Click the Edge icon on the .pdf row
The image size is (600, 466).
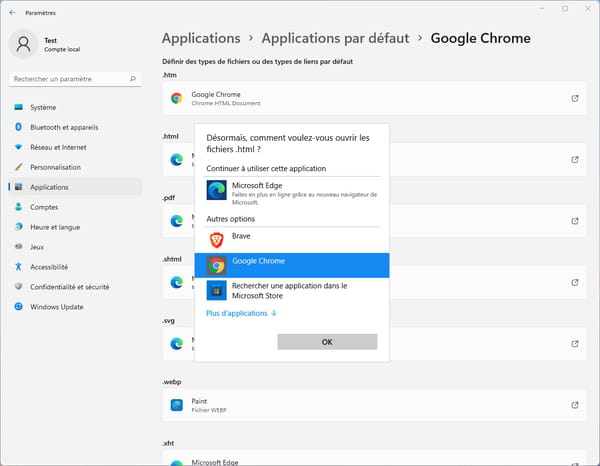click(x=176, y=221)
